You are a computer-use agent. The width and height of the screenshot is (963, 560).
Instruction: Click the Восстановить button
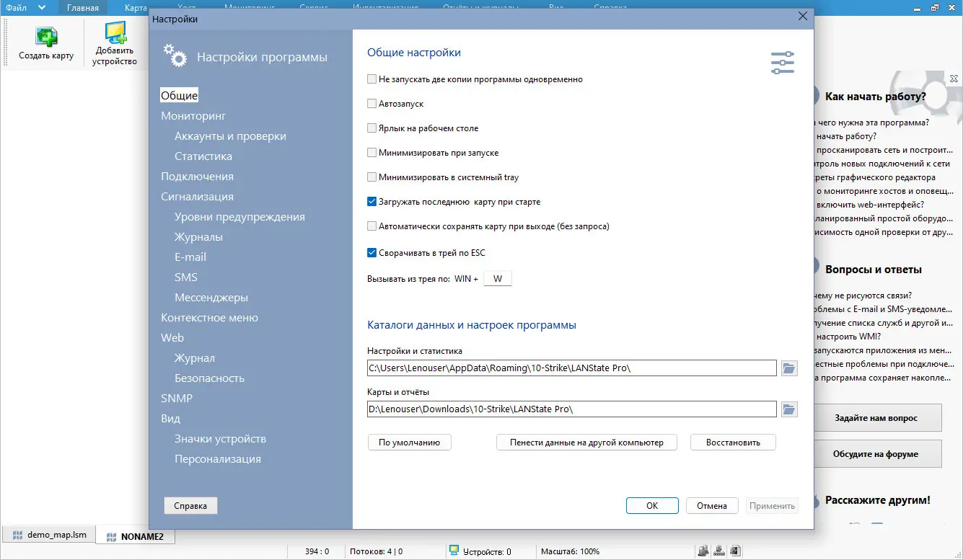pos(733,443)
